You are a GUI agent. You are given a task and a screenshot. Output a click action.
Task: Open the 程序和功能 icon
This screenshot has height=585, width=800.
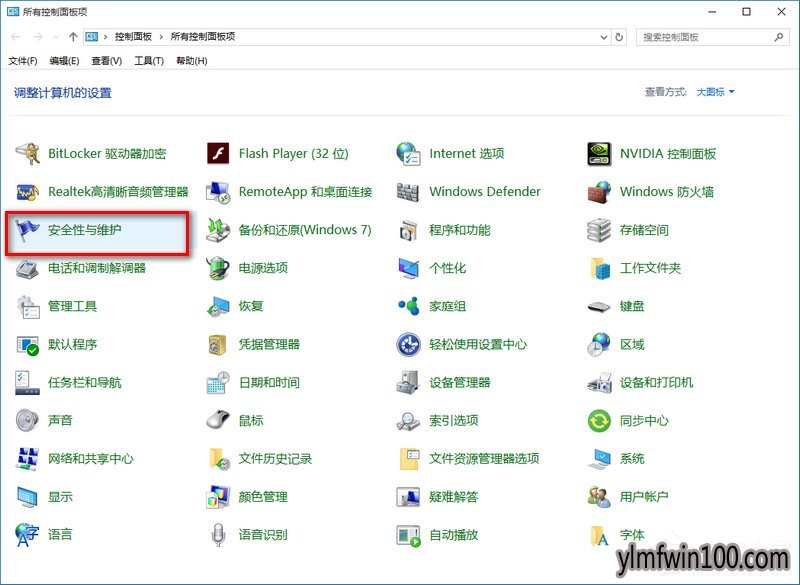pyautogui.click(x=408, y=230)
